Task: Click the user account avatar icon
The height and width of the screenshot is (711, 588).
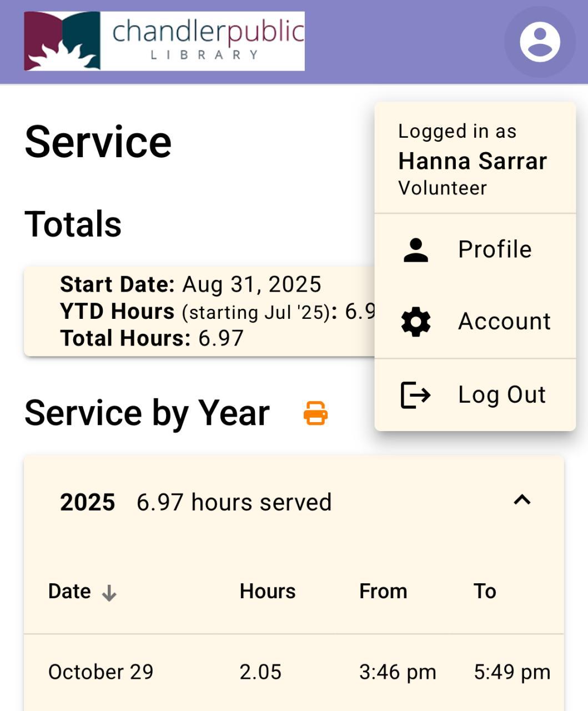Action: 539,42
